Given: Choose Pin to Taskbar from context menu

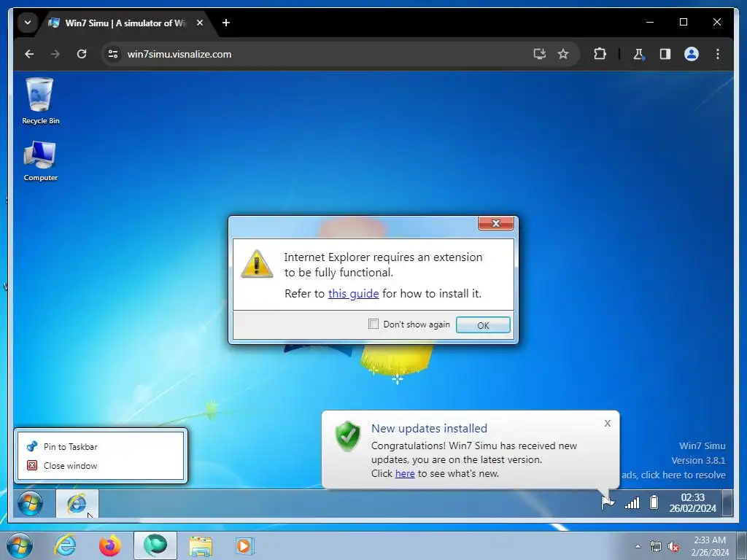Looking at the screenshot, I should 101,447.
